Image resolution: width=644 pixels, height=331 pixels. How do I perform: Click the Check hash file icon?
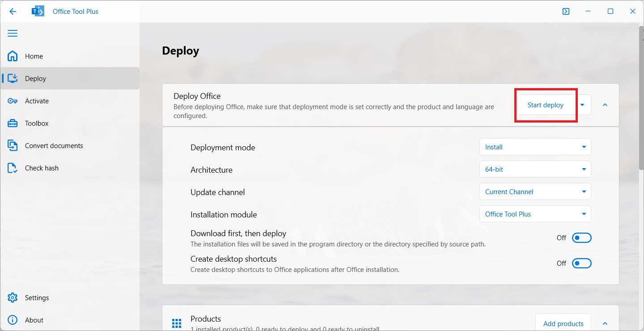pyautogui.click(x=13, y=168)
